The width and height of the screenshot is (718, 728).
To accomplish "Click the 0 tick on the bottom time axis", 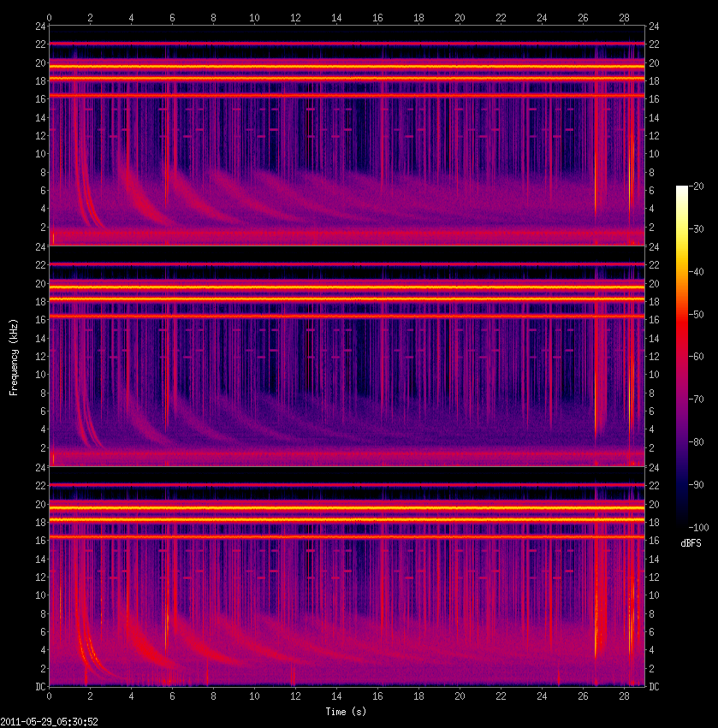I will click(x=50, y=696).
